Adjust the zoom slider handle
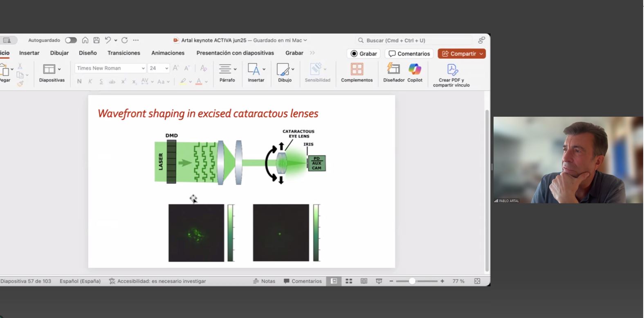644x318 pixels. point(412,281)
